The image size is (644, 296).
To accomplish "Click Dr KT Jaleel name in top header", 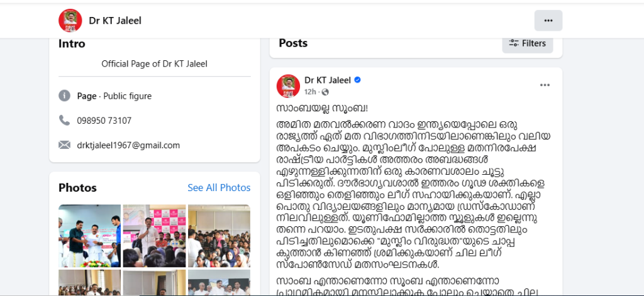I will tap(115, 21).
